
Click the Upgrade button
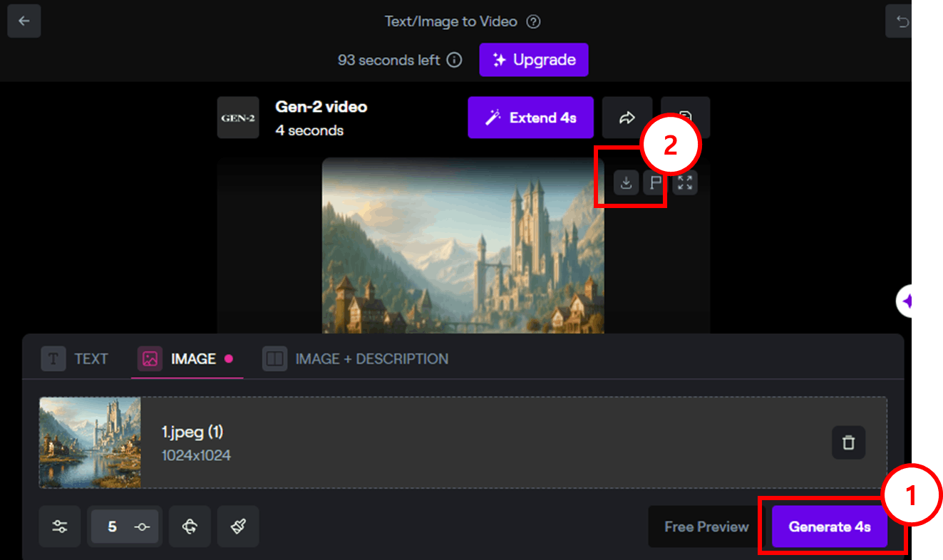click(533, 60)
